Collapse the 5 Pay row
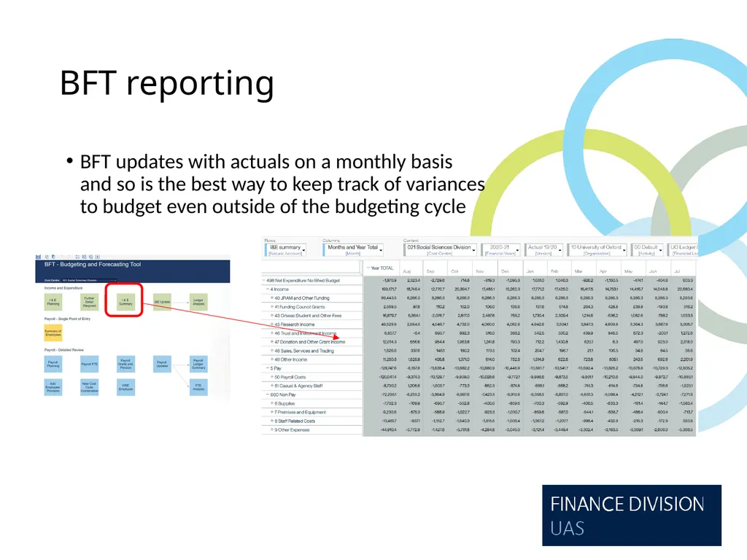 click(268, 368)
